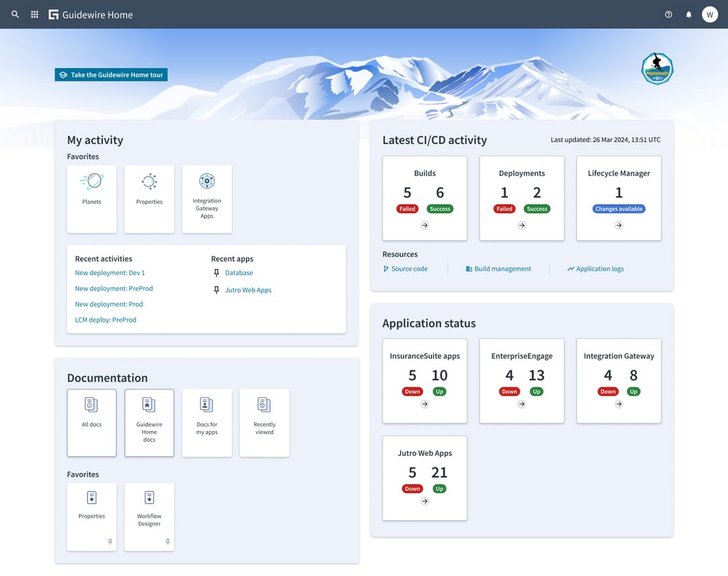Click the Guidewire Home logo

pos(90,15)
